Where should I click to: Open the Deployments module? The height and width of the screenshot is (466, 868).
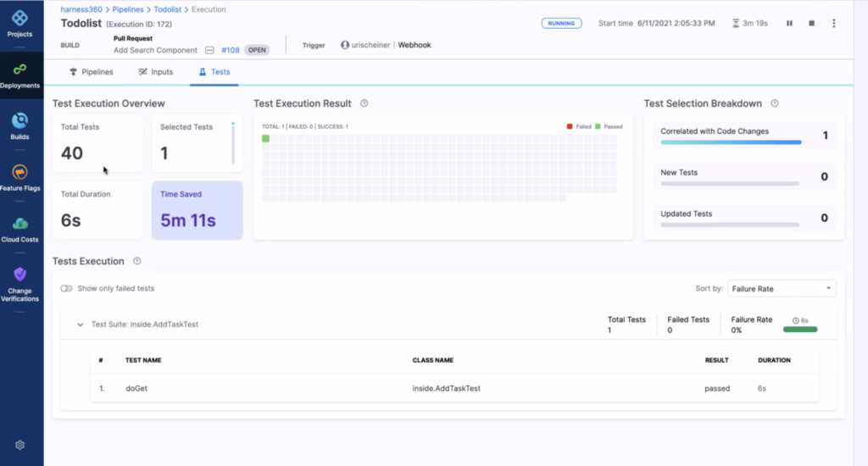(x=20, y=75)
